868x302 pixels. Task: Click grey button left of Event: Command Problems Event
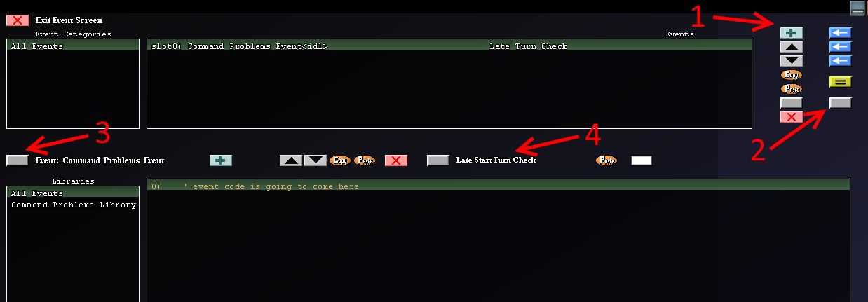17,160
